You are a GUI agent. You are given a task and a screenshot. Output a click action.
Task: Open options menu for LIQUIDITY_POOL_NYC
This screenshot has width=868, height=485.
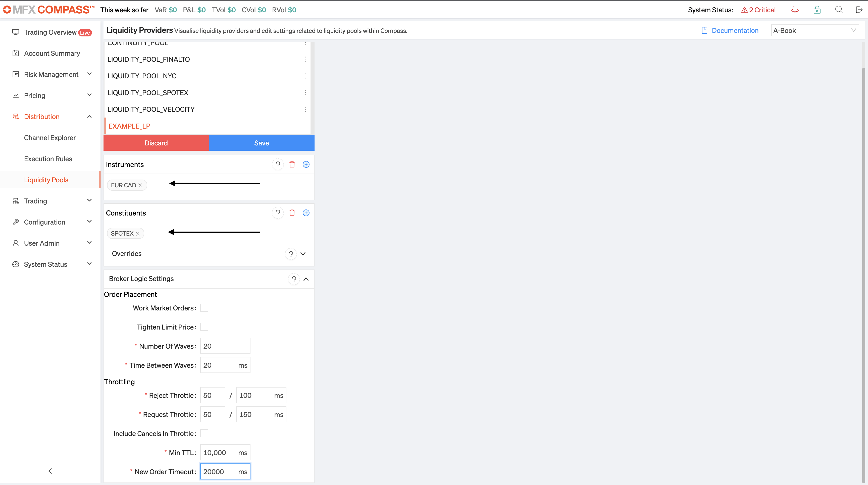pos(305,76)
